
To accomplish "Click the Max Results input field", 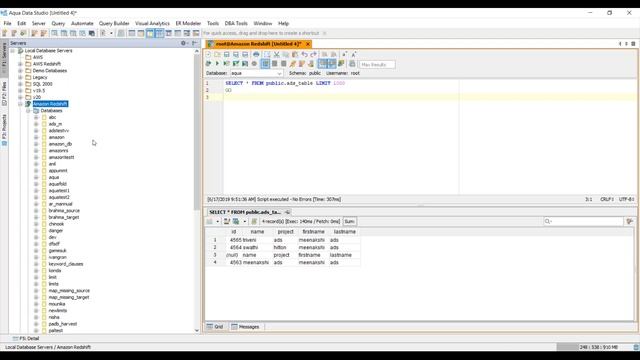I will (x=377, y=64).
